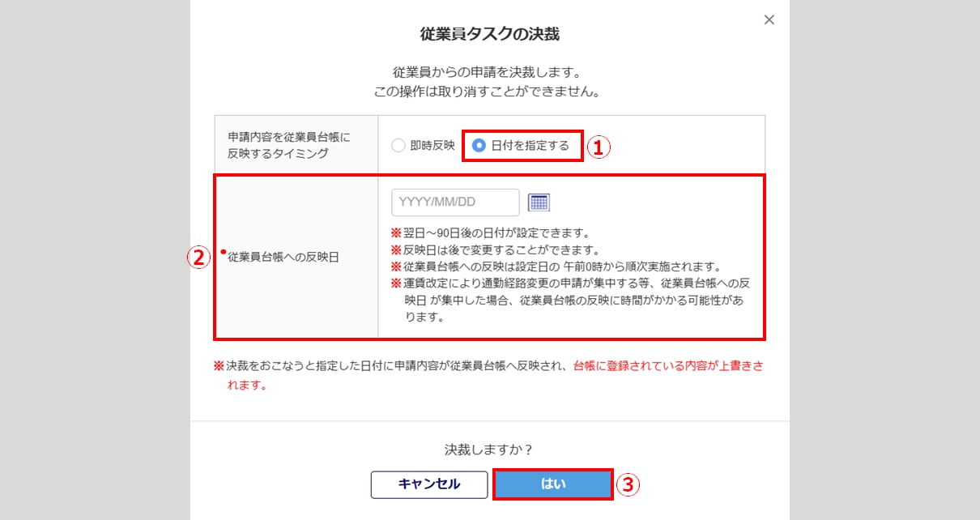Click the note about 翌日〜90日後 dates

tap(490, 234)
